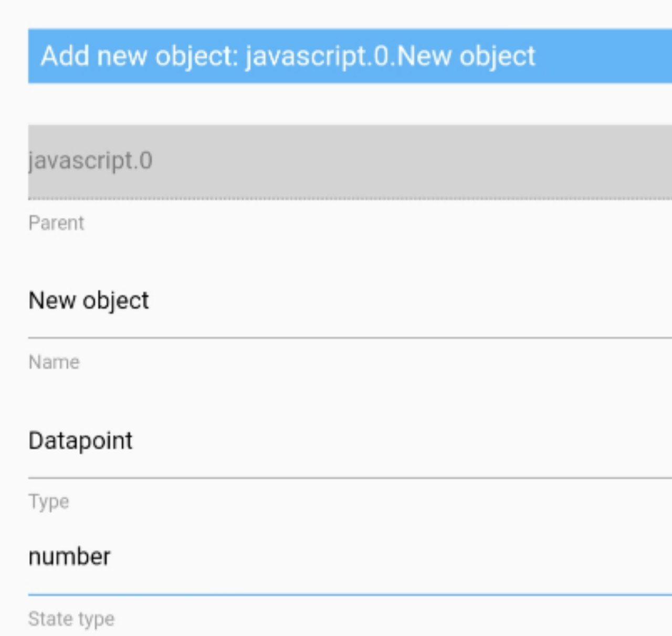Click empty grey area of Parent box
The height and width of the screenshot is (636, 672).
point(409,162)
